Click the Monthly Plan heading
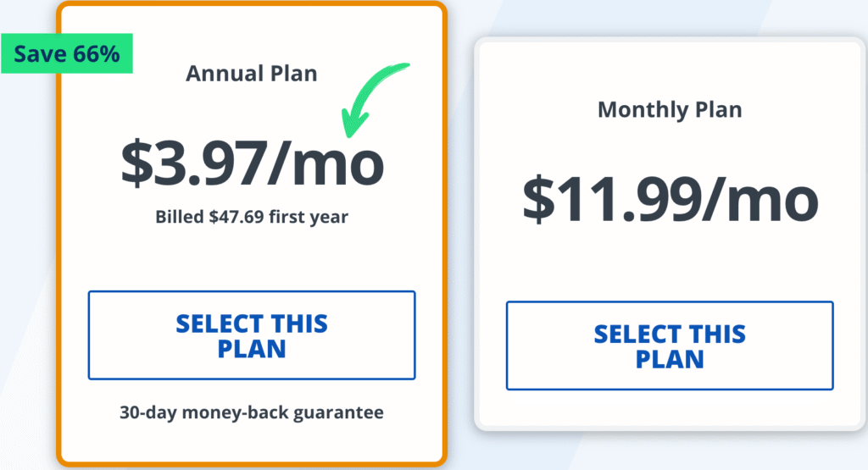 click(x=670, y=109)
